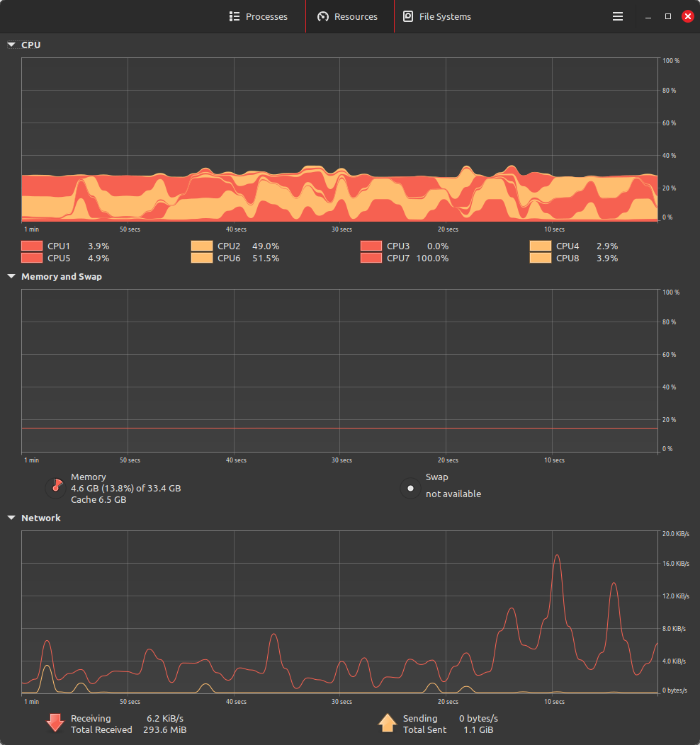Switch to the Processes tab

[x=259, y=16]
